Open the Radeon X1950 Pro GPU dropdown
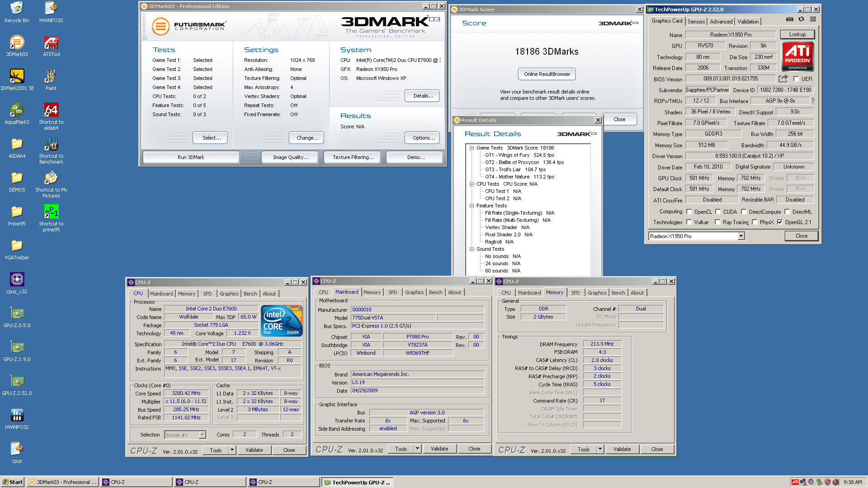The width and height of the screenshot is (868, 488). (741, 236)
